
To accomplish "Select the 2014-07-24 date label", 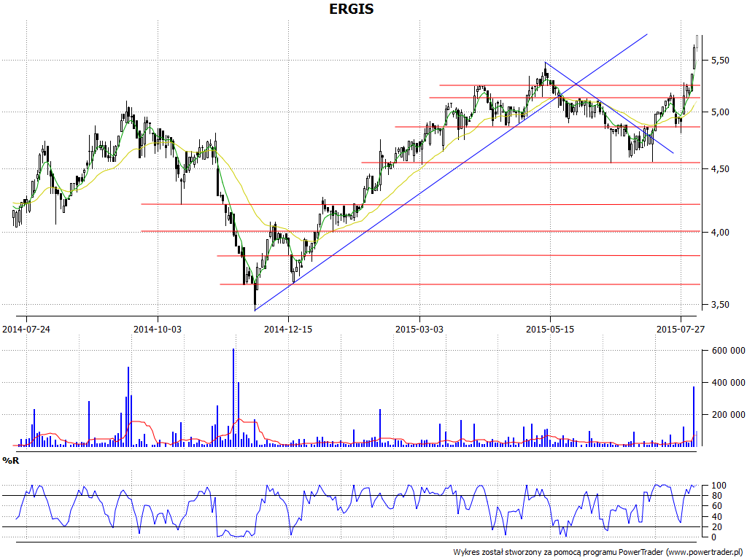I will tap(26, 329).
